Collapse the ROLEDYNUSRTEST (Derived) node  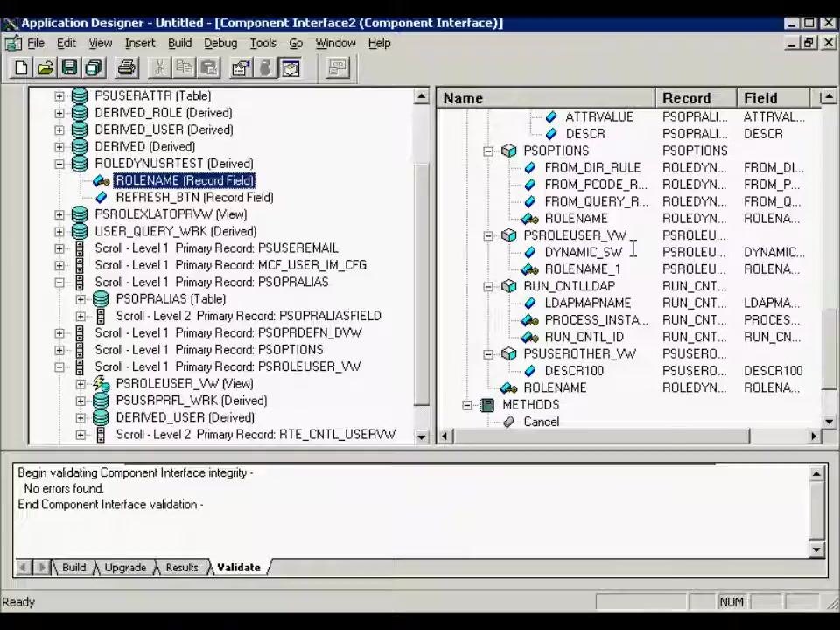[x=59, y=164]
